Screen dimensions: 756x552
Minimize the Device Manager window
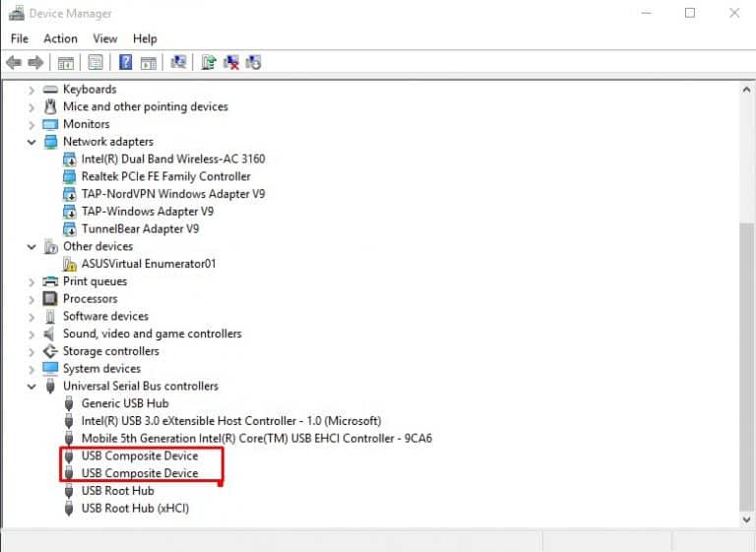[646, 13]
